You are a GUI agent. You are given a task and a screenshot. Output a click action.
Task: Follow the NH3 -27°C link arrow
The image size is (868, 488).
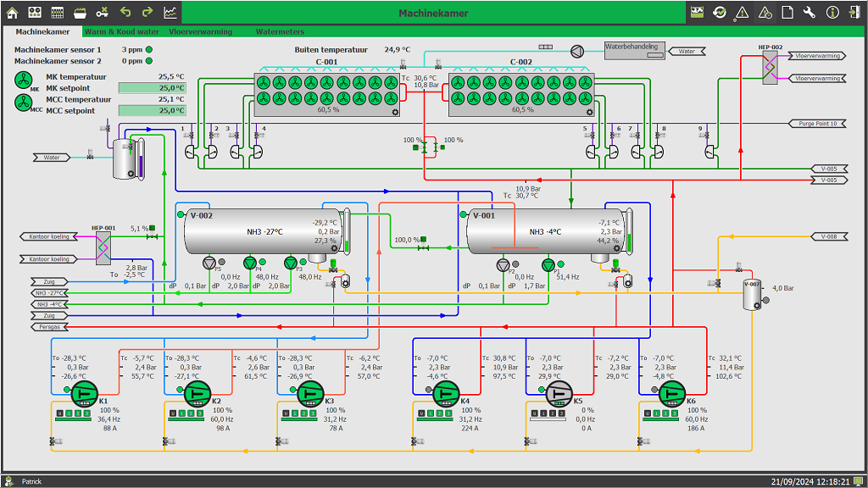click(50, 292)
